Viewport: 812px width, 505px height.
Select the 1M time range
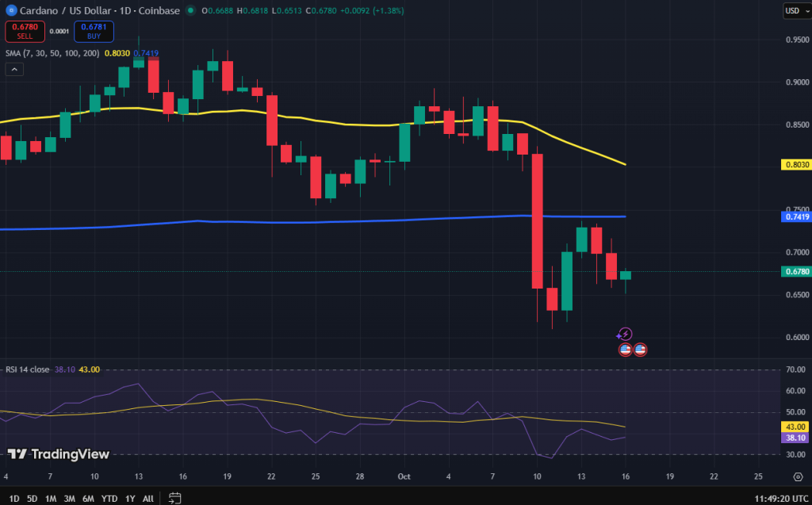[x=50, y=499]
